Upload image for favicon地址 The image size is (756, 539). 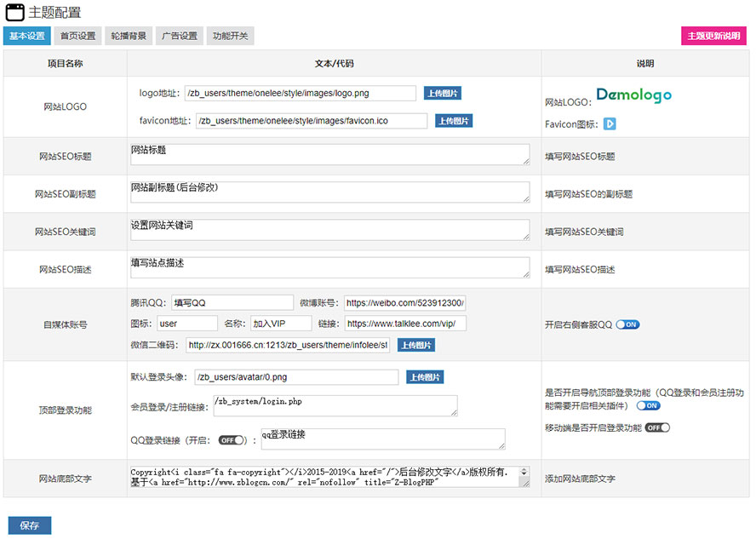(x=454, y=121)
